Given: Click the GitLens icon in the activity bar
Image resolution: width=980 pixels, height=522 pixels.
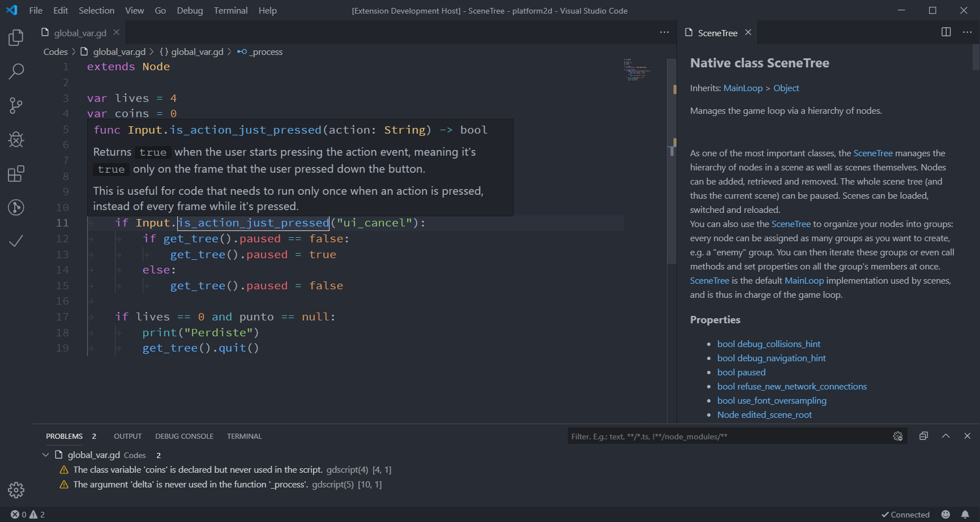Looking at the screenshot, I should pos(15,207).
